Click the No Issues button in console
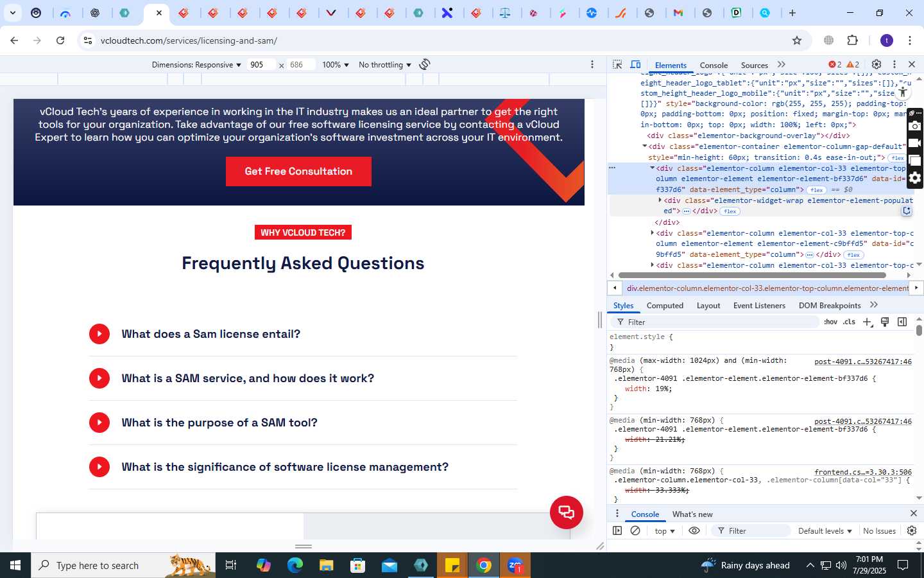This screenshot has width=924, height=578. point(879,531)
